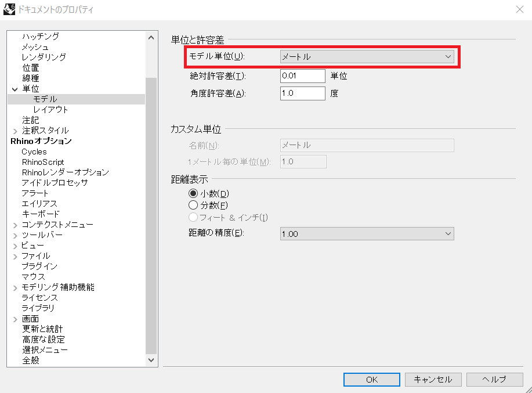Select 更新と統計 in the tree

click(x=42, y=329)
